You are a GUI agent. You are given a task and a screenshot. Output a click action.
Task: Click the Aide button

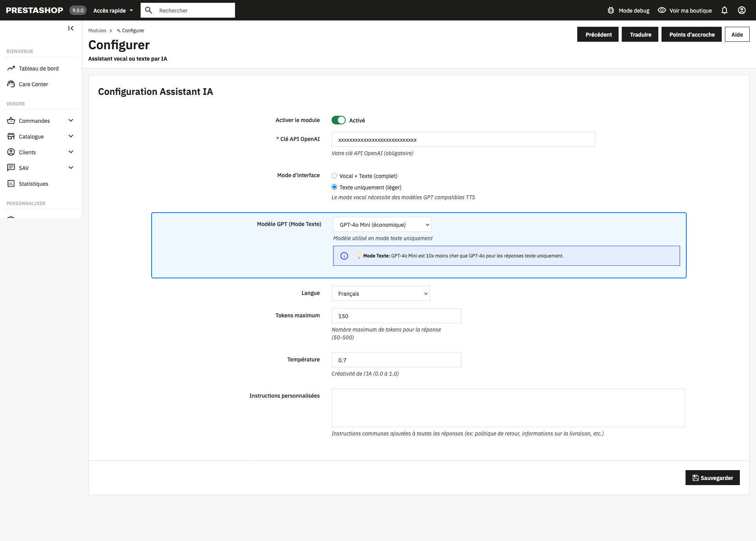pos(737,34)
